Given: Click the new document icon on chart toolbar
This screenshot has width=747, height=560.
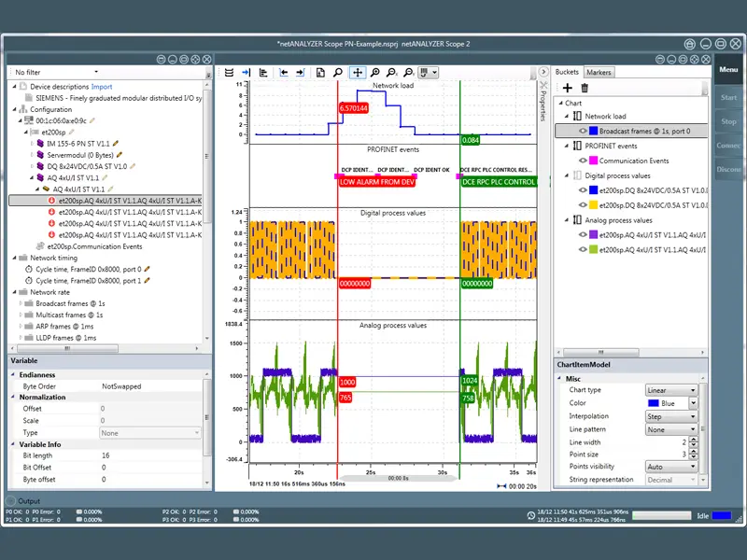Looking at the screenshot, I should coord(319,72).
